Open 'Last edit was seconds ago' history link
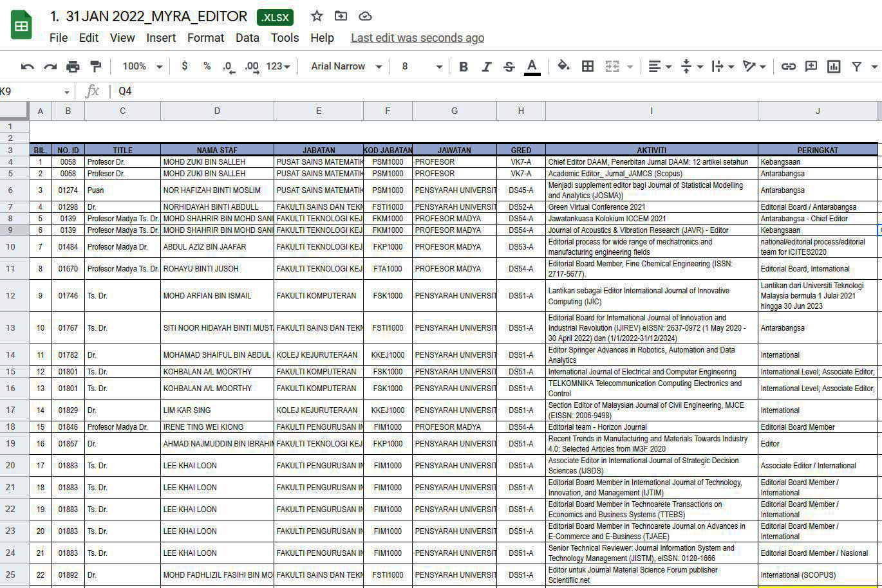This screenshot has height=588, width=882. click(x=417, y=38)
